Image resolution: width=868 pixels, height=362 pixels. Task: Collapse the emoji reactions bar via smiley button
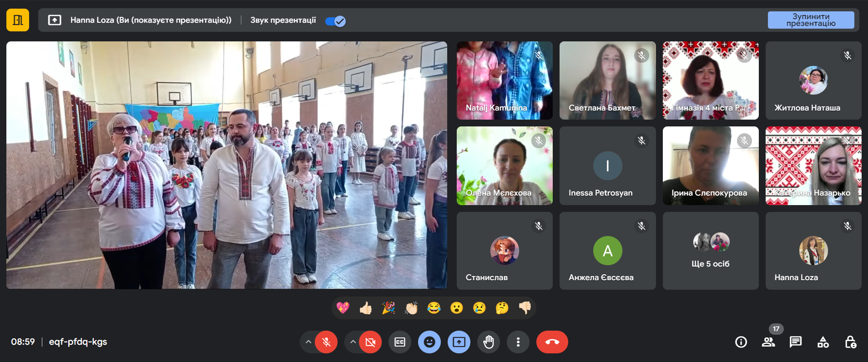click(429, 342)
